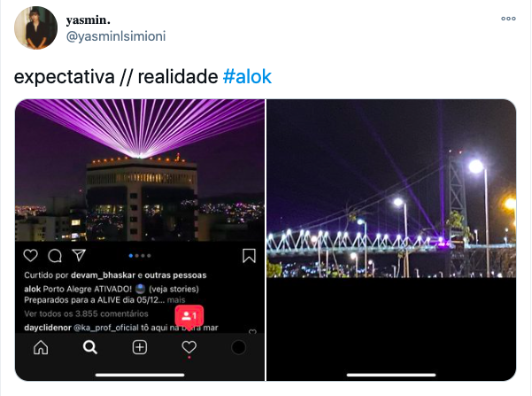
Task: Save the post with the bookmark icon
Action: click(x=249, y=256)
